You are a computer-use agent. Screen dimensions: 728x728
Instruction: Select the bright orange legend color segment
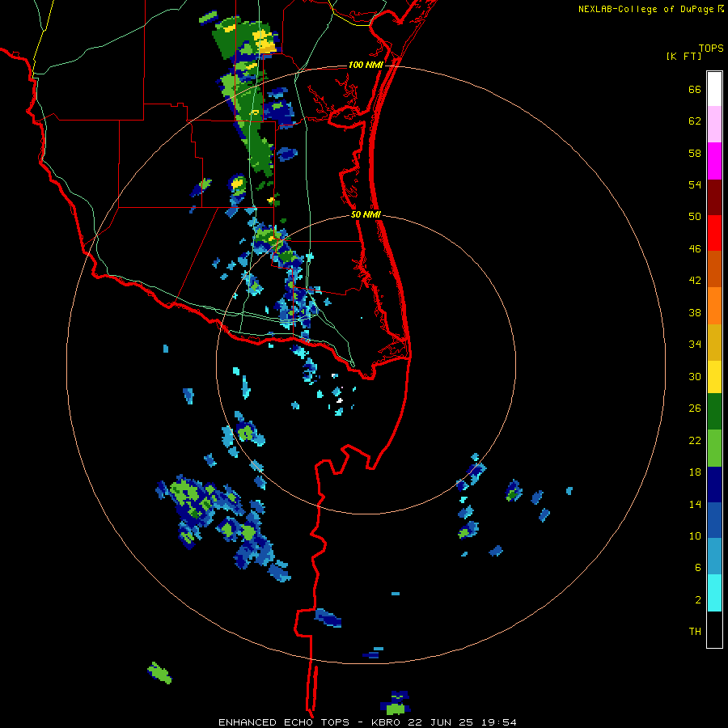(x=714, y=306)
